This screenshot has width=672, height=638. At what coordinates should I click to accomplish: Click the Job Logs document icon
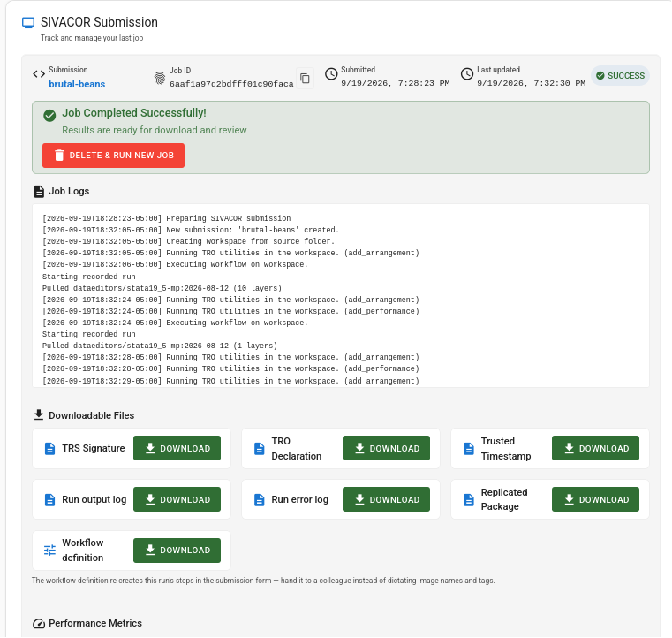click(x=39, y=192)
